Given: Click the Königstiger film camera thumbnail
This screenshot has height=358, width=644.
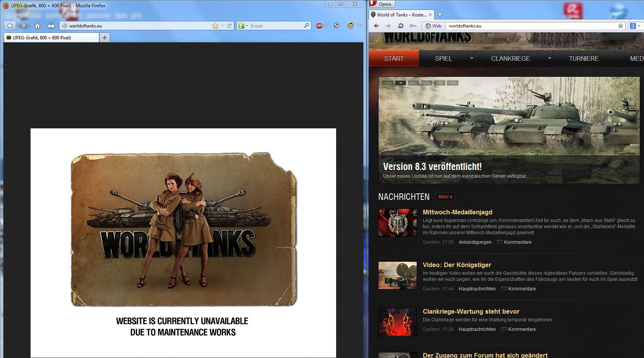Looking at the screenshot, I should click(x=398, y=275).
